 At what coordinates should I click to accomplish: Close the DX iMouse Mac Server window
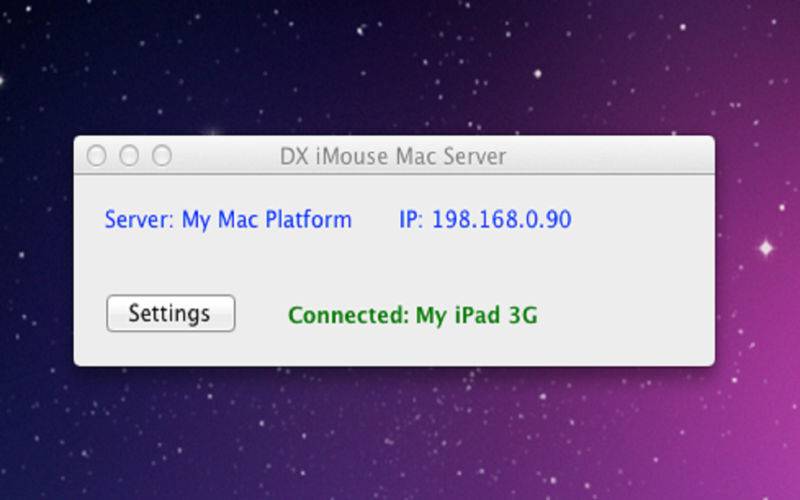[x=96, y=156]
